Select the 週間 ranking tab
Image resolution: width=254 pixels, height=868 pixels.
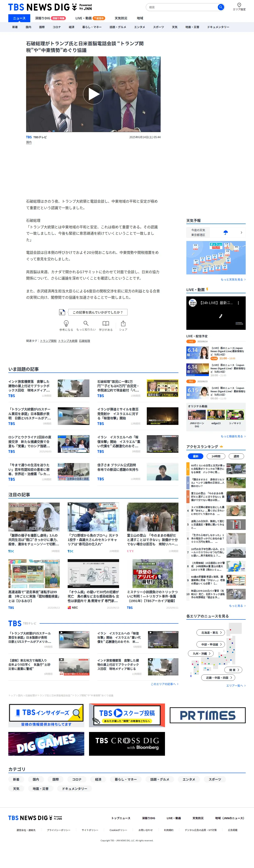tap(236, 456)
